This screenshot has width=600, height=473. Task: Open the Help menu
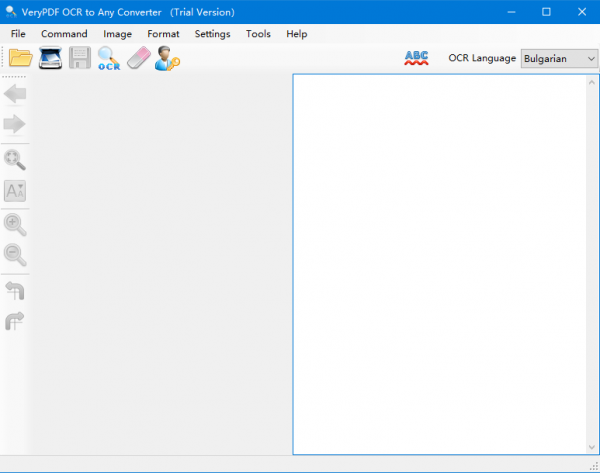click(x=297, y=34)
